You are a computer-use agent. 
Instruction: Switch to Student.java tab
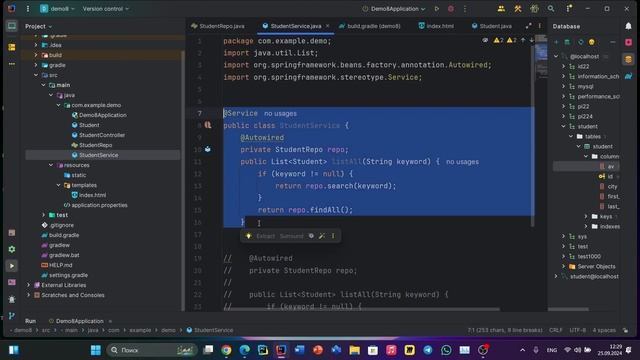pyautogui.click(x=492, y=26)
